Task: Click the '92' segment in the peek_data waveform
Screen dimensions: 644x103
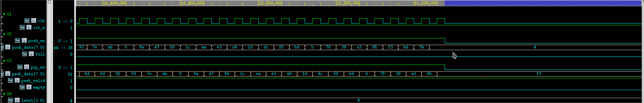Action: coord(118,74)
